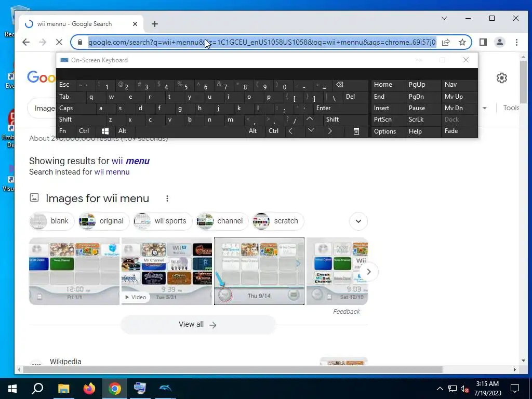The image size is (532, 399).
Task: Open taskbar search magnifier
Action: 37,389
